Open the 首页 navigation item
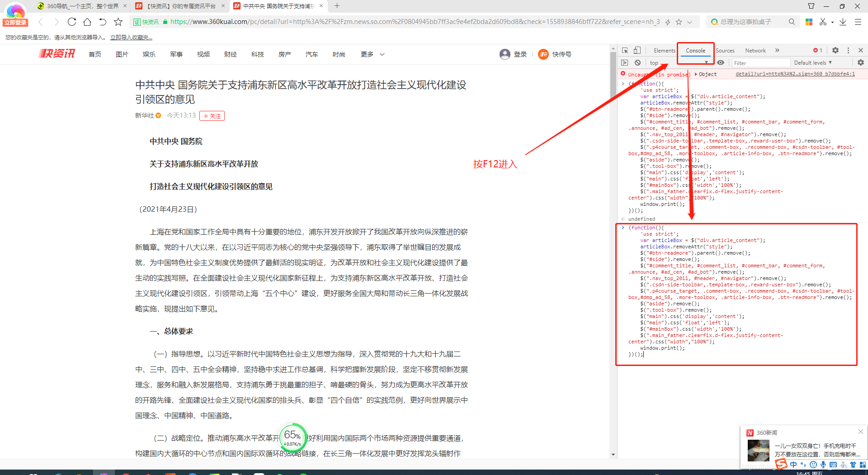 pyautogui.click(x=95, y=54)
